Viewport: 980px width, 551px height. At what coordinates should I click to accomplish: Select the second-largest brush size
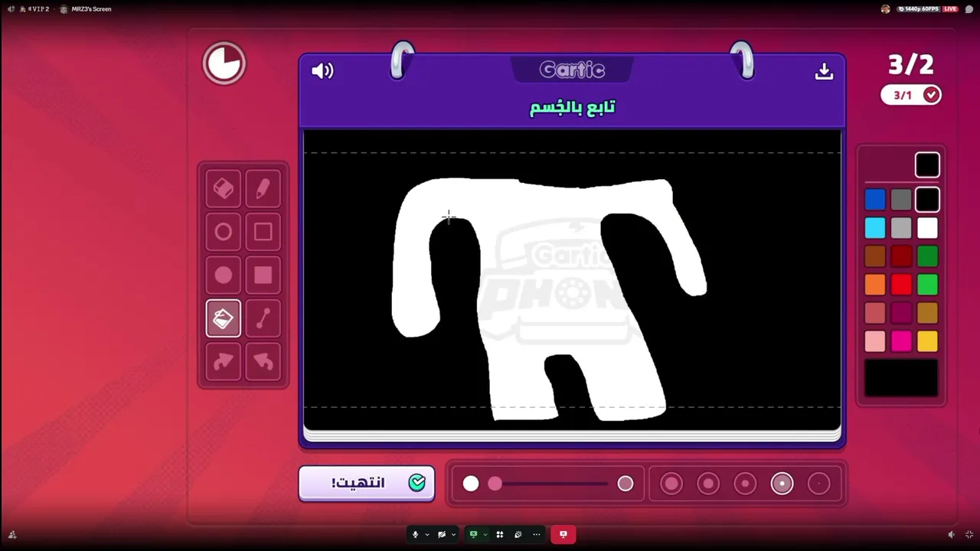708,484
